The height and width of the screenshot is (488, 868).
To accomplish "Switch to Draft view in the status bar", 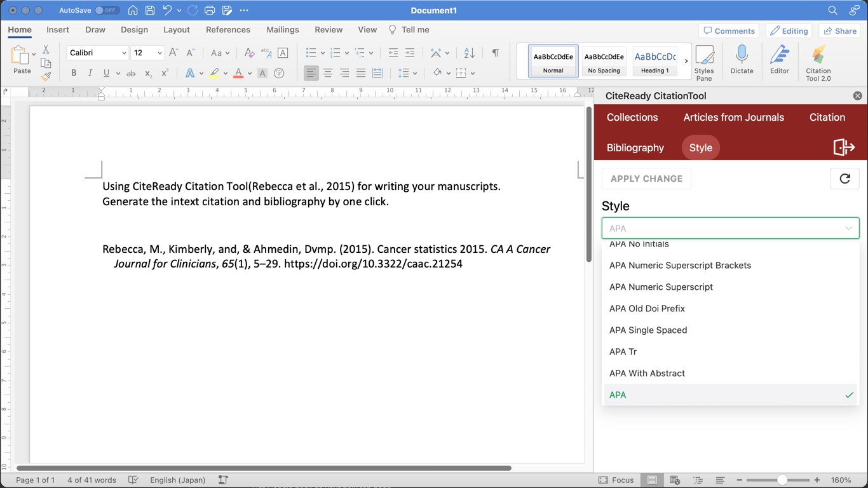I will pyautogui.click(x=720, y=480).
